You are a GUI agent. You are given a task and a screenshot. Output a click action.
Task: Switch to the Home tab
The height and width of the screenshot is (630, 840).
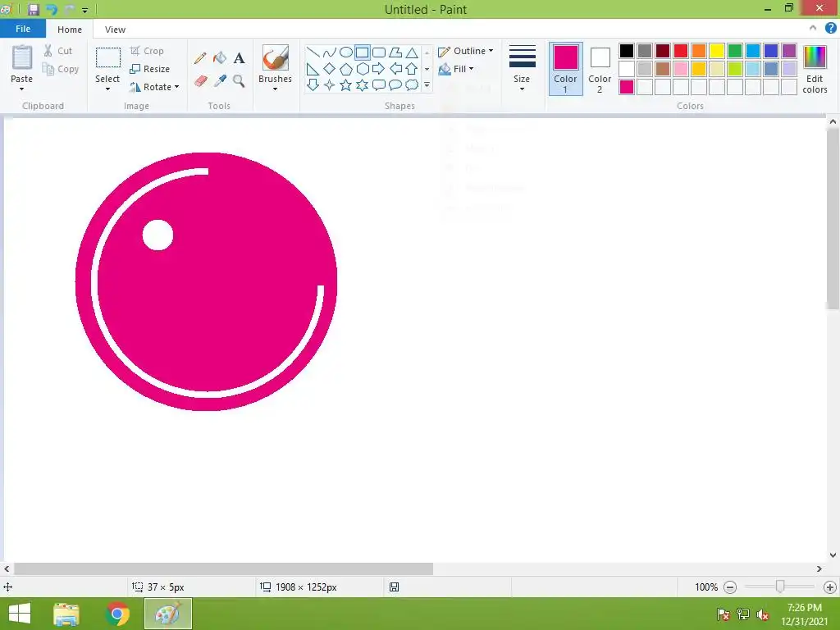coord(70,30)
